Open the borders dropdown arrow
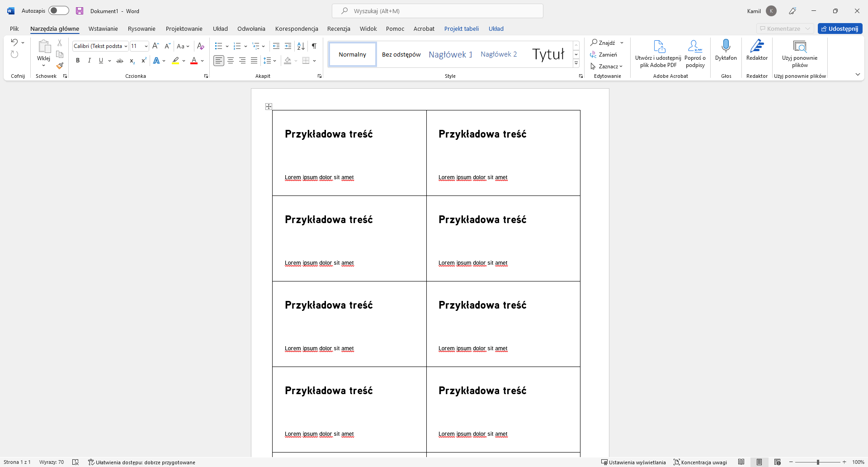The width and height of the screenshot is (868, 467). (314, 61)
